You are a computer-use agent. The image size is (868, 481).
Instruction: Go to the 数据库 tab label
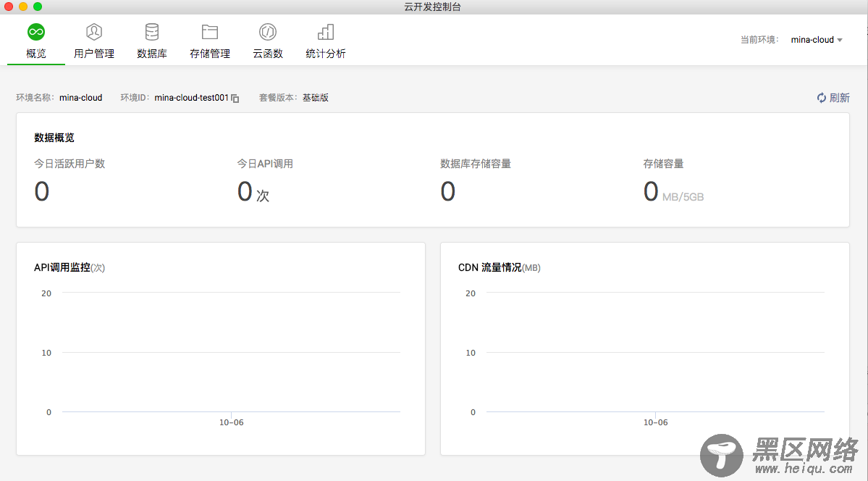click(x=152, y=54)
